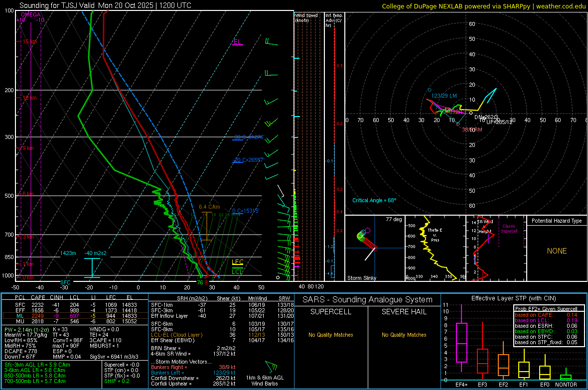Click the magenta EL marker on the skew-T
Screen dimensions: 588x390
(237, 42)
